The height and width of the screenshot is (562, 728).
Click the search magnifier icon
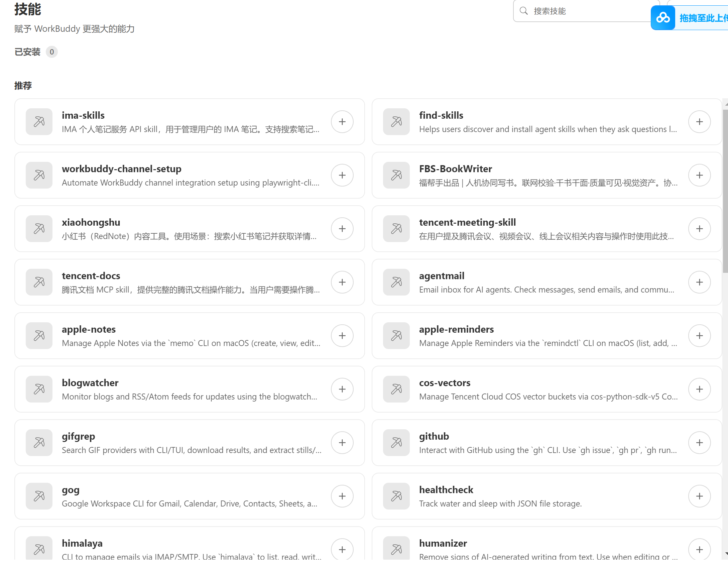click(523, 11)
